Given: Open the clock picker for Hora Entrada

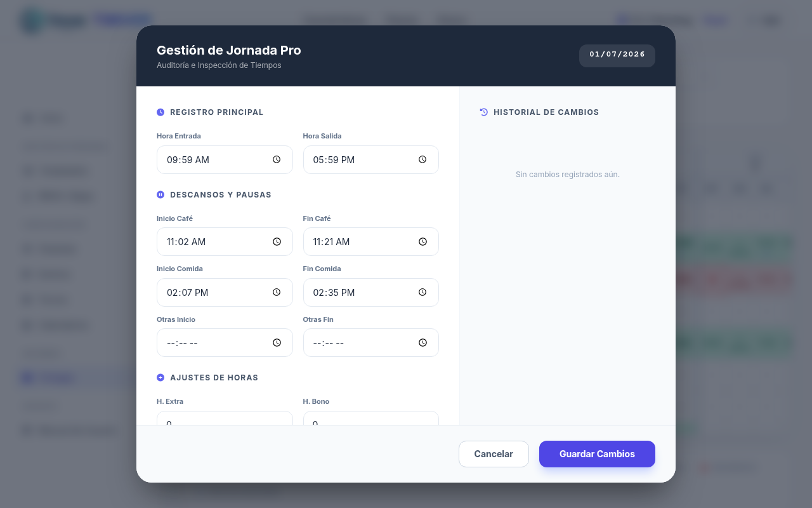Looking at the screenshot, I should [277, 160].
